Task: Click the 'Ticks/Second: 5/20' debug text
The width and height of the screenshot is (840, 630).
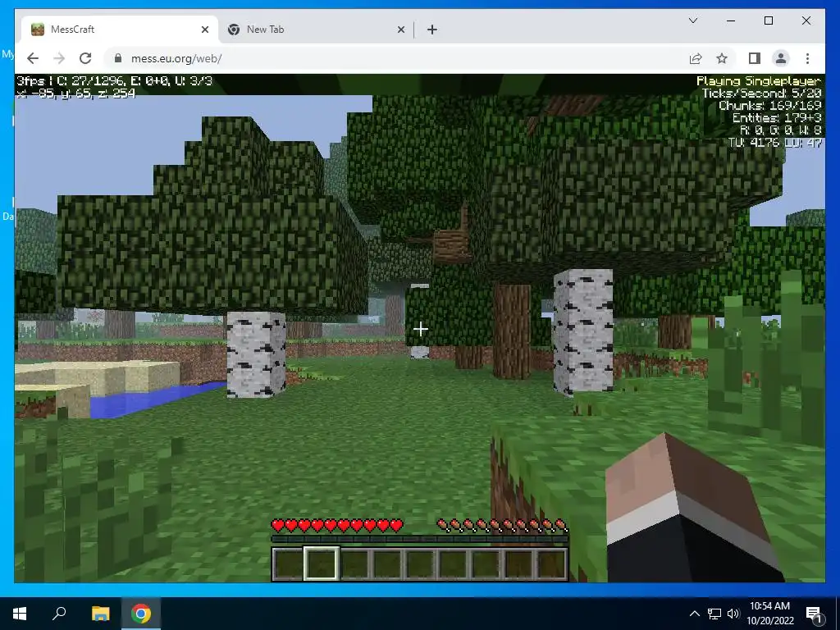Action: point(762,94)
